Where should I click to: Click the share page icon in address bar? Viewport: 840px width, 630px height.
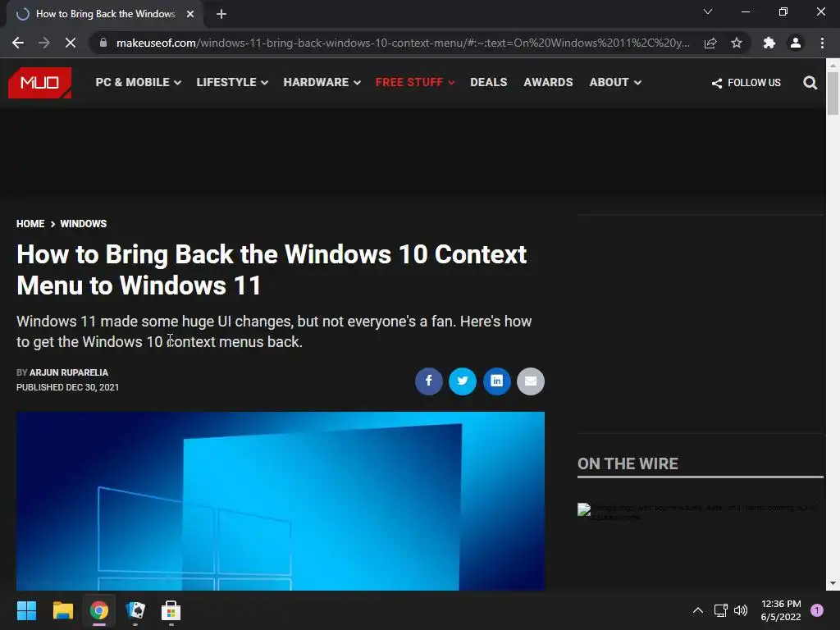coord(710,43)
